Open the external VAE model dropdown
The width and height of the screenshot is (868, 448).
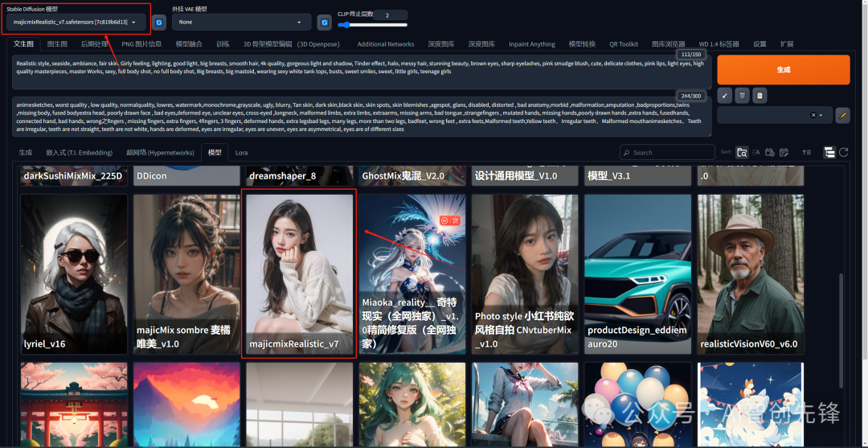pos(241,23)
